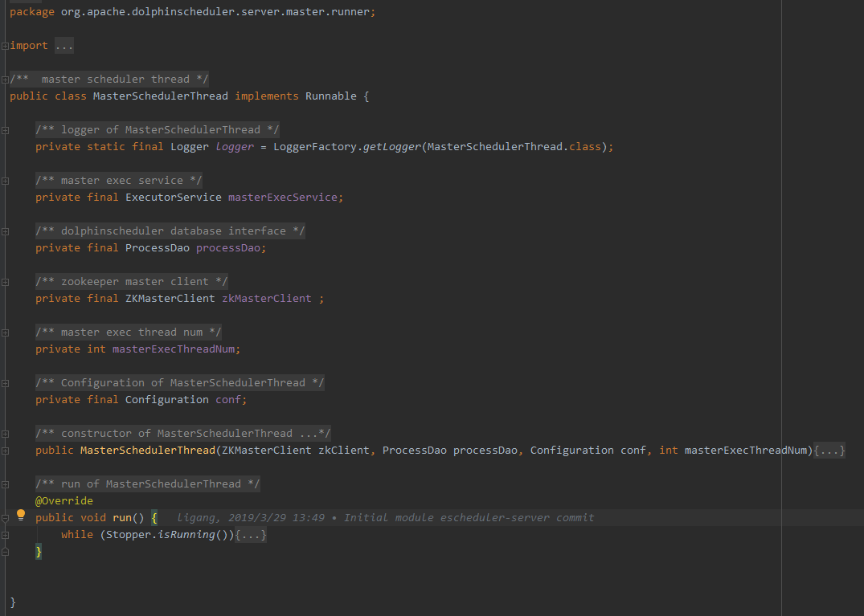Expand the 'master exec service' comment fold
The height and width of the screenshot is (616, 864).
(5, 182)
